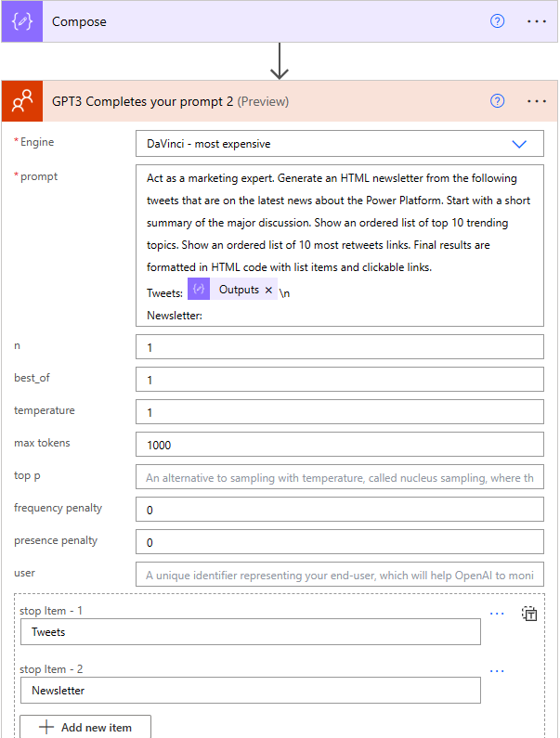This screenshot has width=560, height=738.
Task: Click the stop Item - 1 label
Action: coord(51,611)
